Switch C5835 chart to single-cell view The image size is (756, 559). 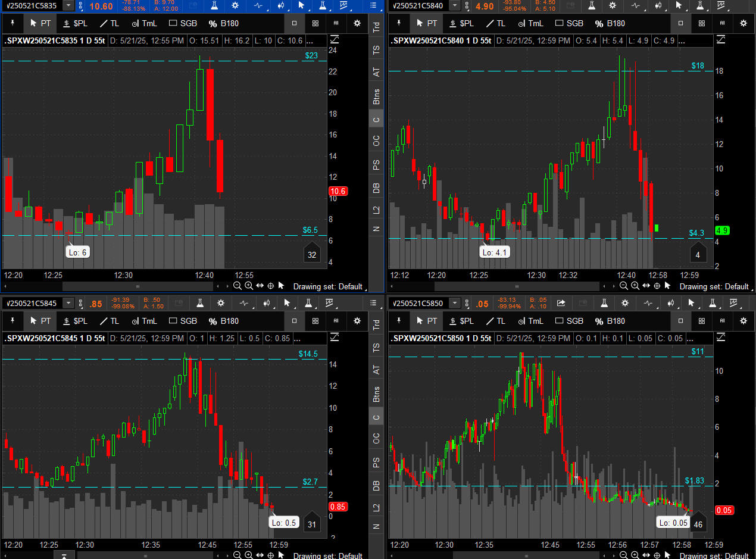pos(294,23)
